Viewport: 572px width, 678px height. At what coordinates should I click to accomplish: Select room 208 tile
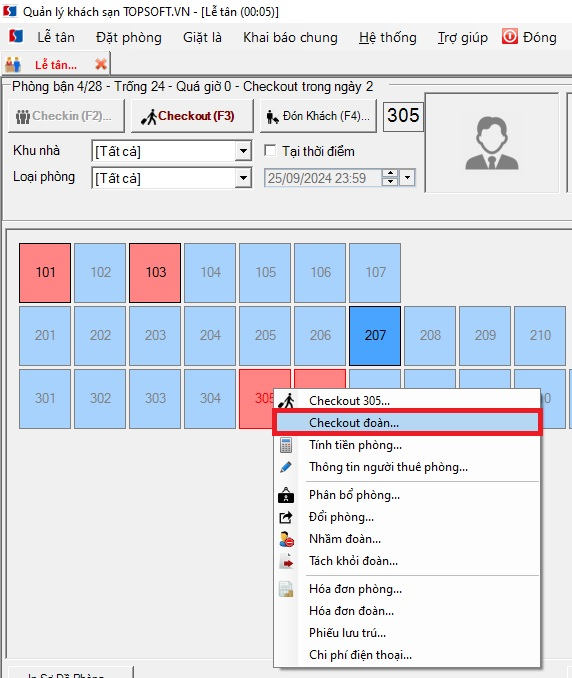click(430, 336)
